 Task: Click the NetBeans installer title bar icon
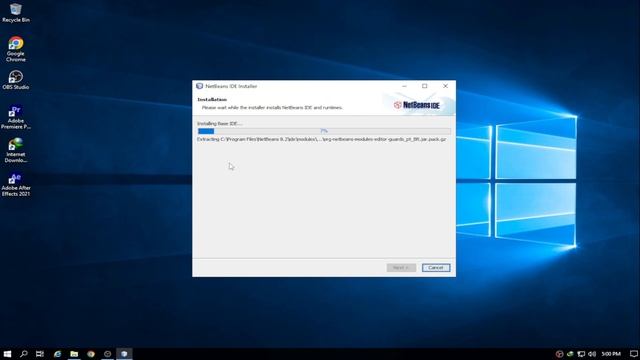(200, 86)
